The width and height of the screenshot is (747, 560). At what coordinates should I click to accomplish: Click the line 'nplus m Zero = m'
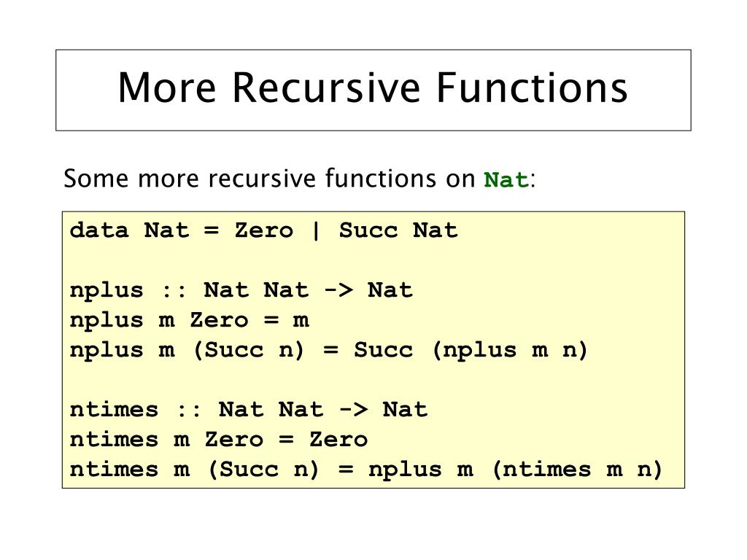[x=189, y=320]
